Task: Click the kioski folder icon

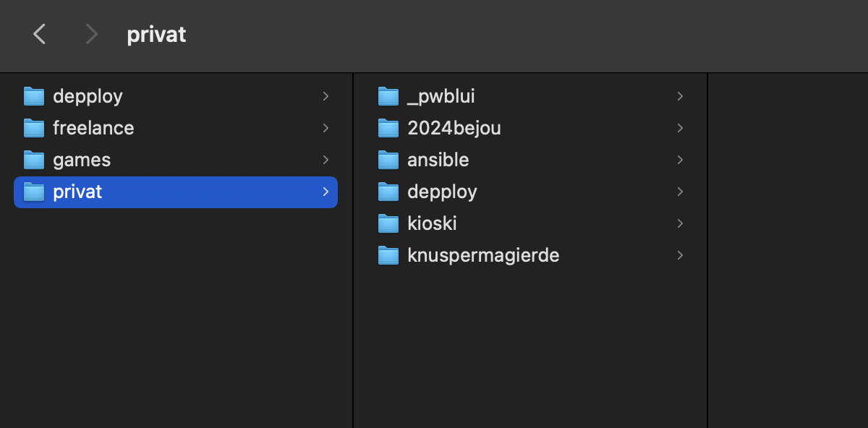Action: 388,223
